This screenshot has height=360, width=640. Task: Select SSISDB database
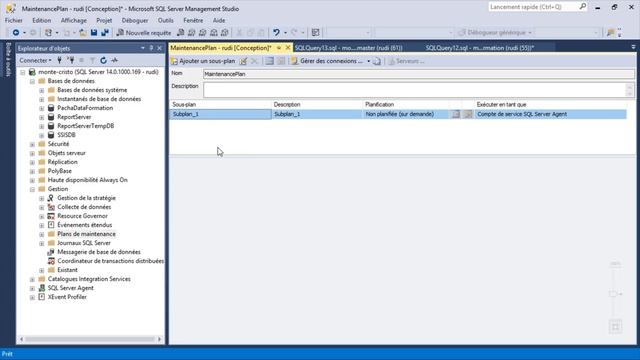click(66, 135)
